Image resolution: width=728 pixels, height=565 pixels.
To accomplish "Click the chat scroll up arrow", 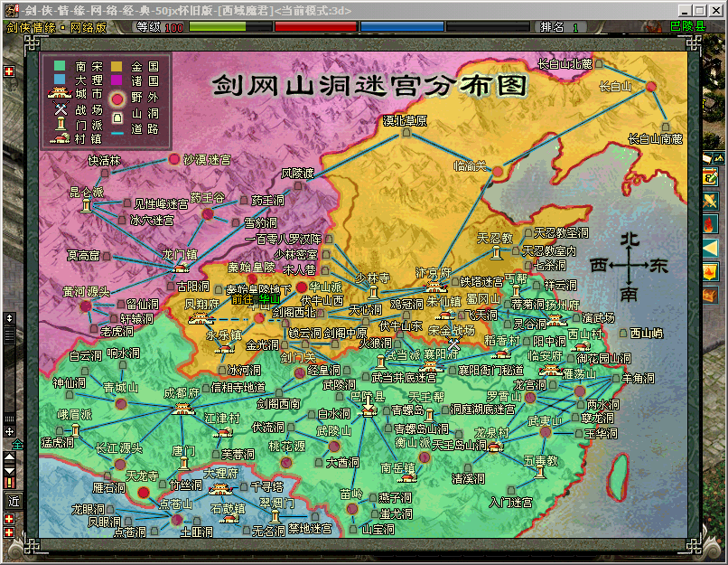I will click(x=9, y=458).
